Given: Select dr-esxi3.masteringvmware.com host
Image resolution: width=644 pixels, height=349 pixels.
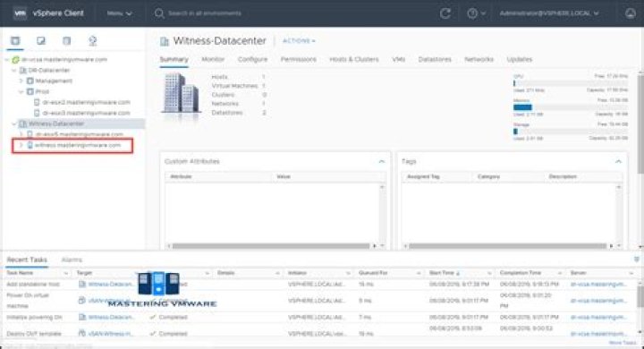Looking at the screenshot, I should coord(86,113).
